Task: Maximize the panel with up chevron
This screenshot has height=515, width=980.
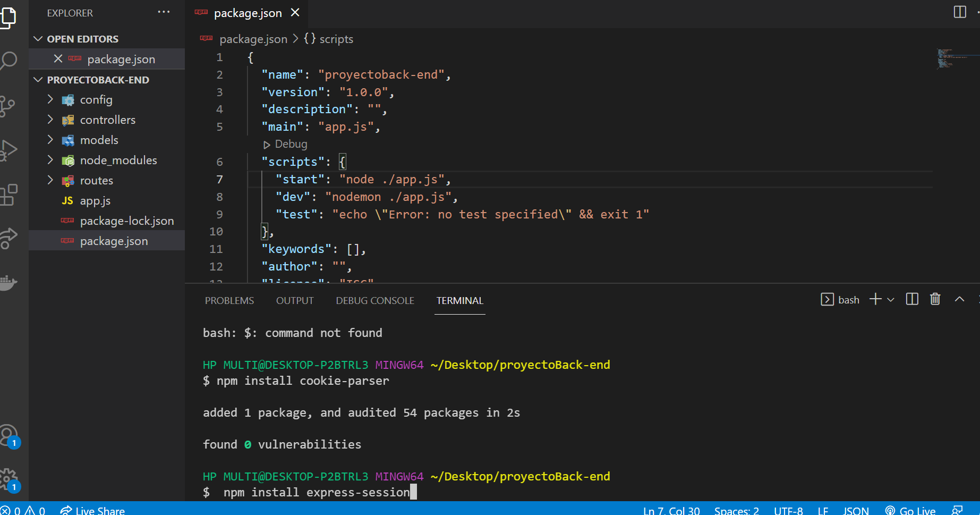Action: pyautogui.click(x=959, y=299)
